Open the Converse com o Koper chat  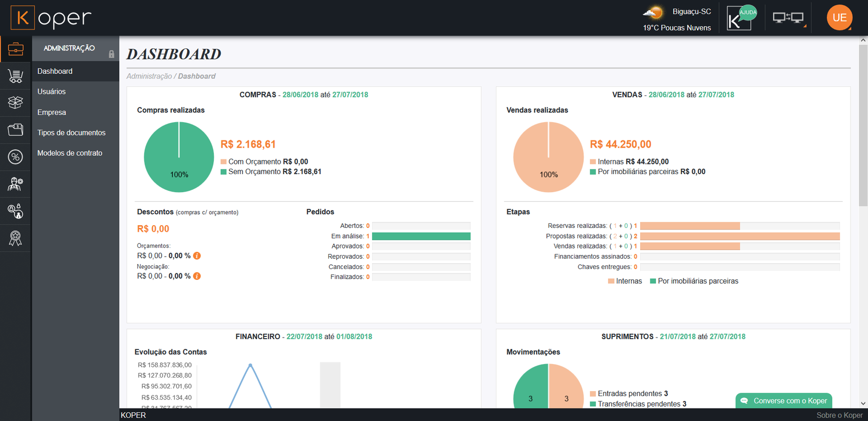point(784,401)
